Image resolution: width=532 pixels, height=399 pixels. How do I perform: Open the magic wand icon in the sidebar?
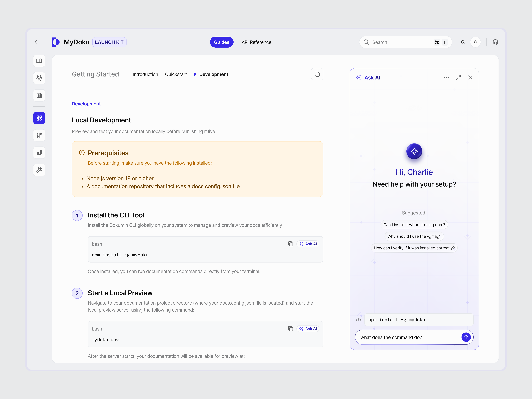39,170
